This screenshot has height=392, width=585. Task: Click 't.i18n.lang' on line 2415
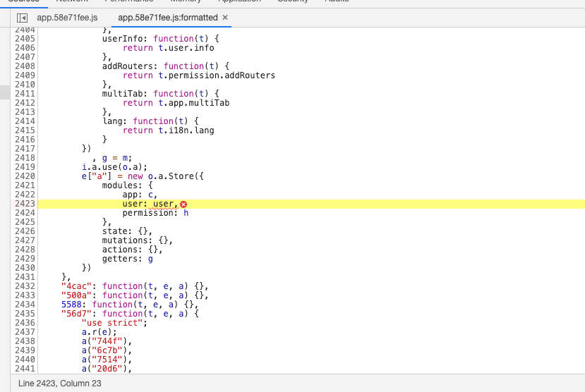click(186, 131)
